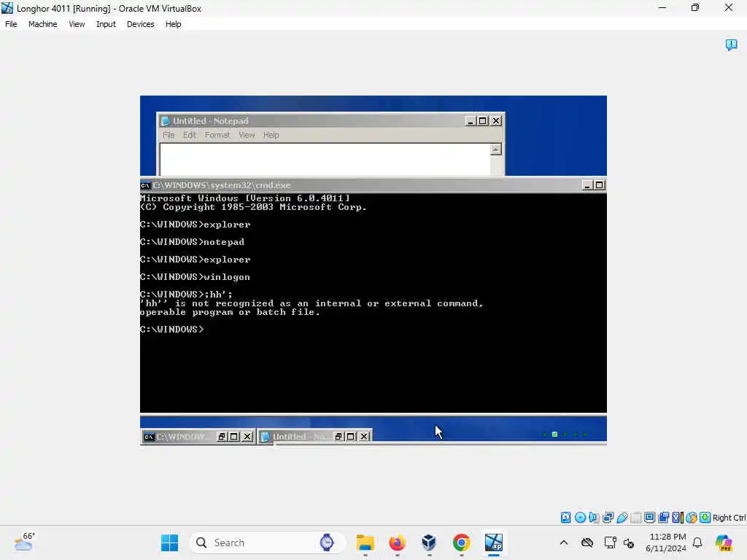Open the VirtualBox View menu
This screenshot has width=747, height=560.
(x=77, y=24)
